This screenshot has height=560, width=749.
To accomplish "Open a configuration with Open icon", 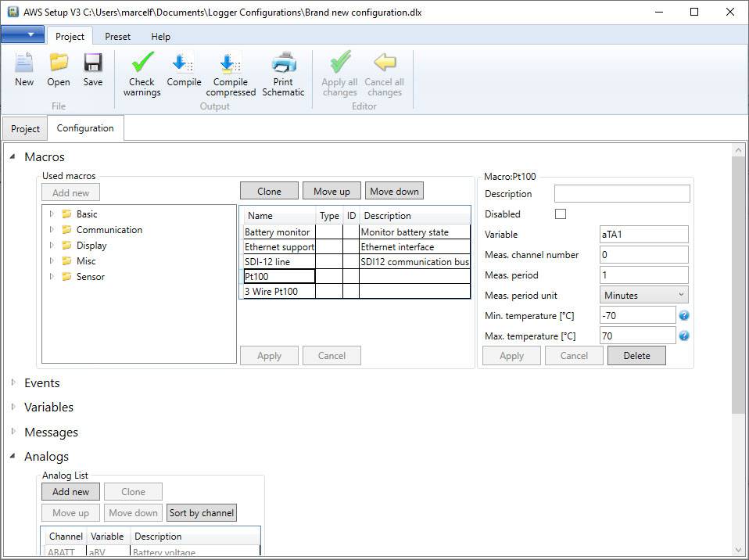I will click(59, 63).
